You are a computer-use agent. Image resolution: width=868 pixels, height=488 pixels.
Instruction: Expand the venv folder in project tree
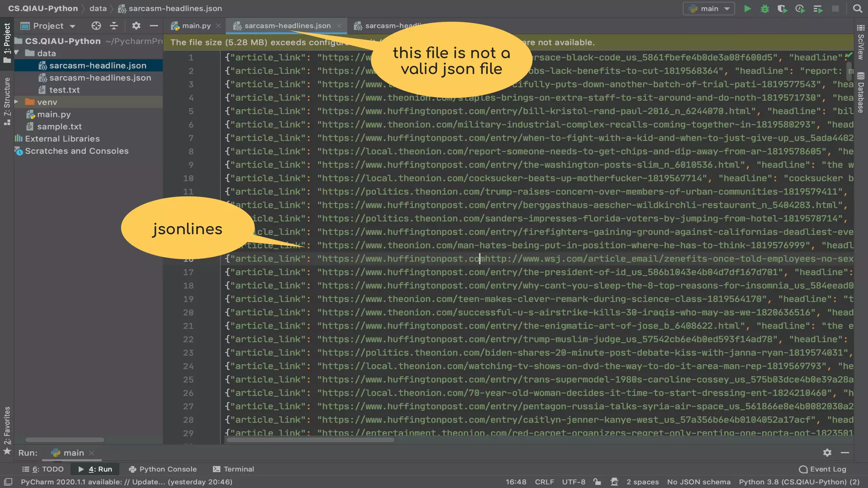click(17, 102)
